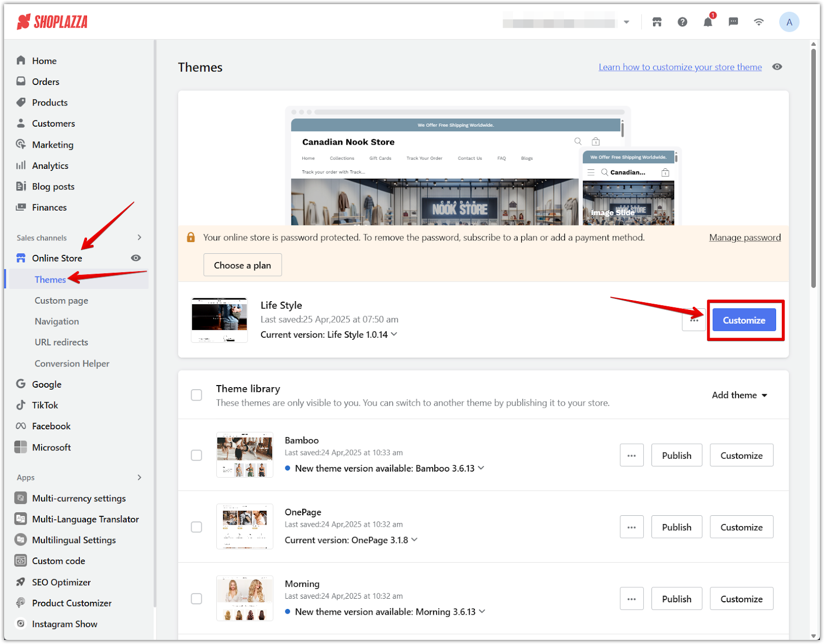Click the Instagram Show app icon
This screenshot has height=644, width=824.
pos(21,623)
